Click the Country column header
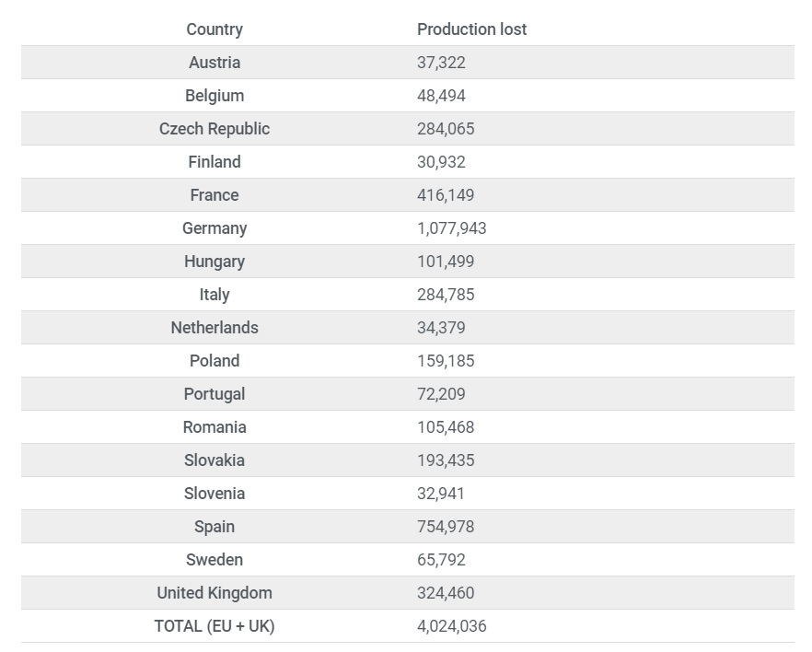The image size is (812, 652). (x=215, y=29)
